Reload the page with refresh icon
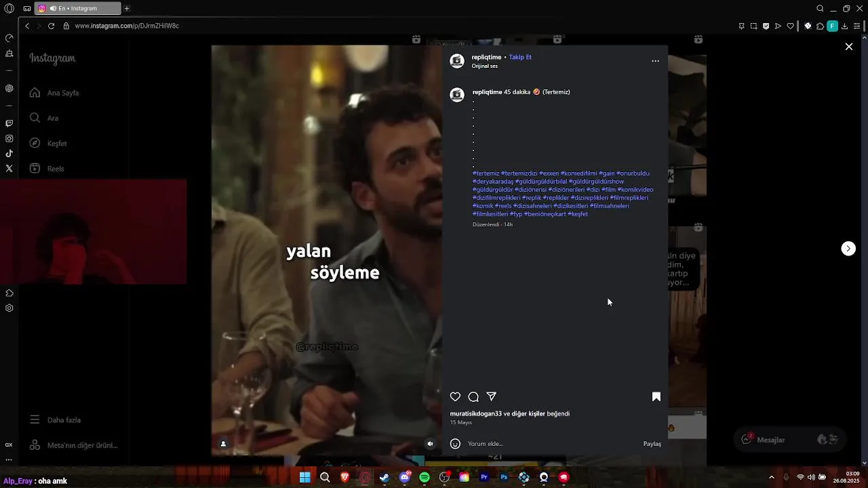 click(51, 26)
